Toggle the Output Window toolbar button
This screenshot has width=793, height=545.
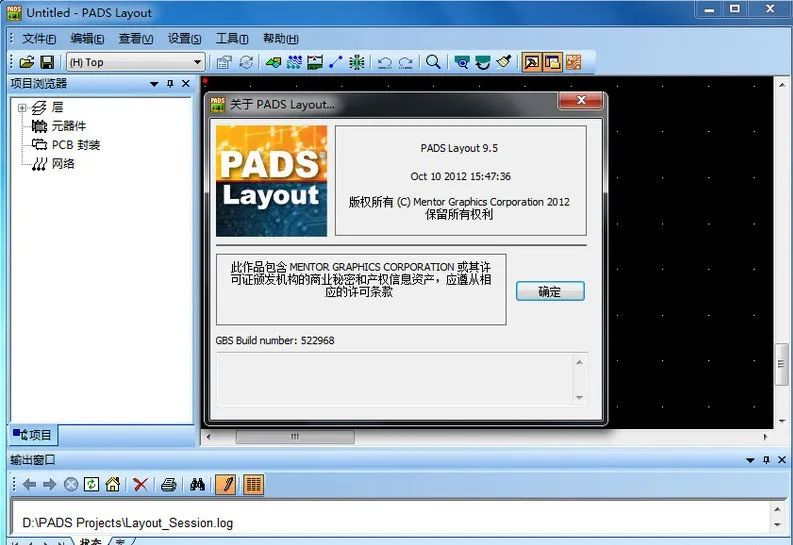click(x=532, y=63)
